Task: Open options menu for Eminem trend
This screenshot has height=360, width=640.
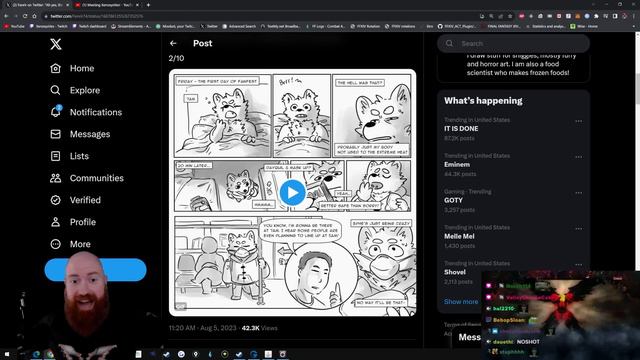Action: coord(578,157)
